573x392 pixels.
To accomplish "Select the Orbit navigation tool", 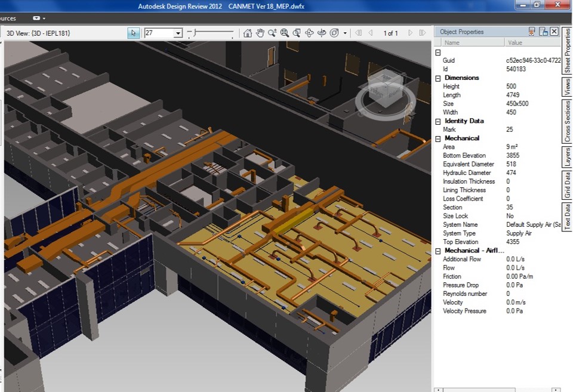I will (309, 33).
